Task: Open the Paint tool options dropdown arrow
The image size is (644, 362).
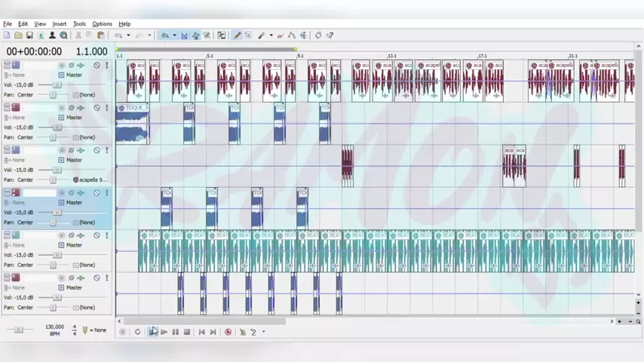Action: tap(271, 35)
